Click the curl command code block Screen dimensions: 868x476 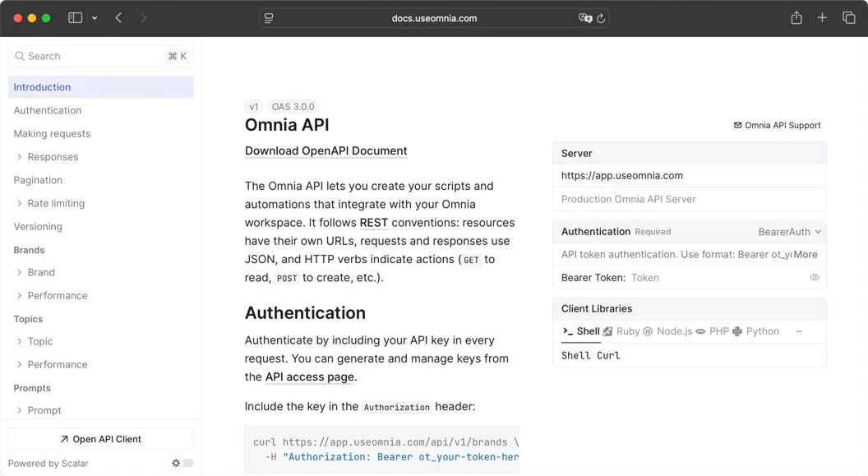click(x=382, y=450)
